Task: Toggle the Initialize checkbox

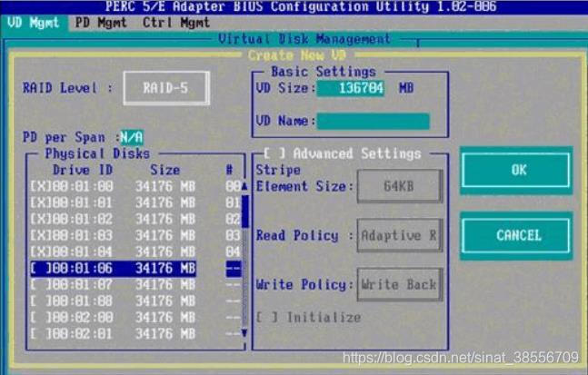Action: (x=267, y=318)
